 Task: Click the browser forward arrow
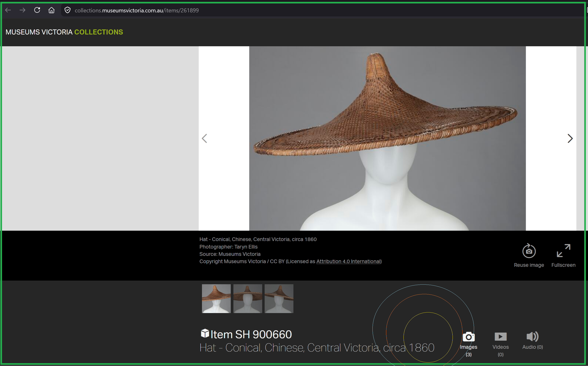point(23,10)
